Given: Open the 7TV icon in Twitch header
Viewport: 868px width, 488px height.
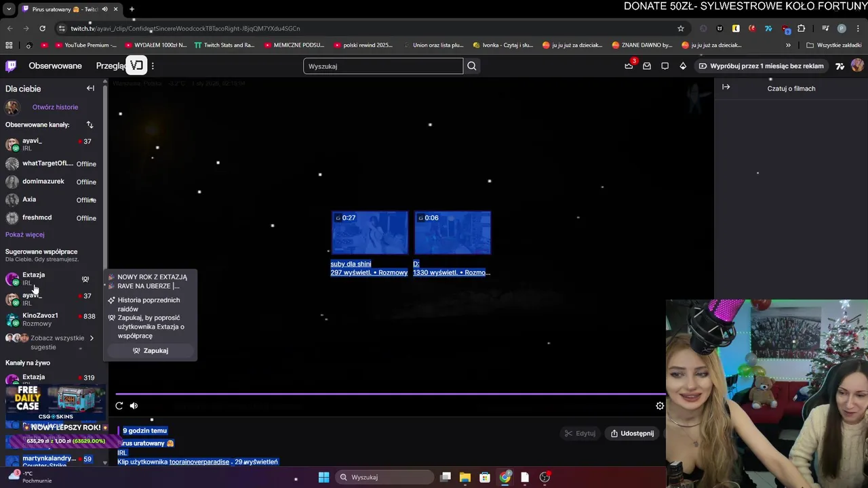Looking at the screenshot, I should coord(840,66).
